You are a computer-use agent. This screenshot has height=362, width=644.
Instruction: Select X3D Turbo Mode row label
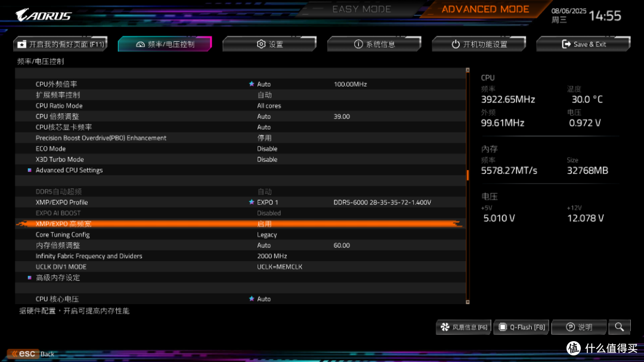[60, 159]
